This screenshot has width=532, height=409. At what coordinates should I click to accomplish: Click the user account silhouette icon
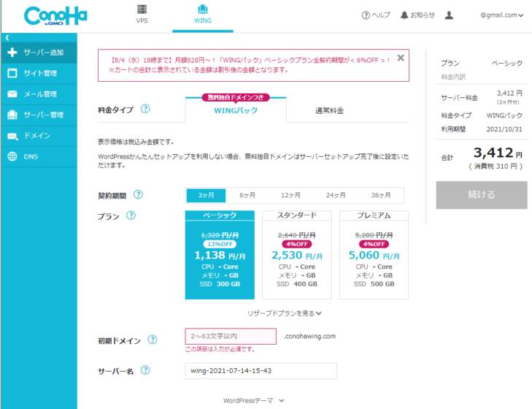(449, 15)
